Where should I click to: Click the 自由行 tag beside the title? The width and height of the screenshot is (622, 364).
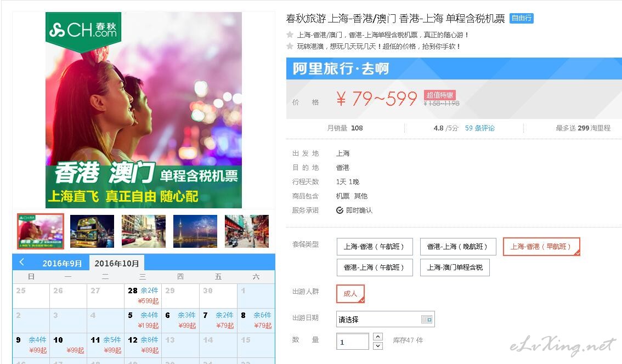click(521, 18)
